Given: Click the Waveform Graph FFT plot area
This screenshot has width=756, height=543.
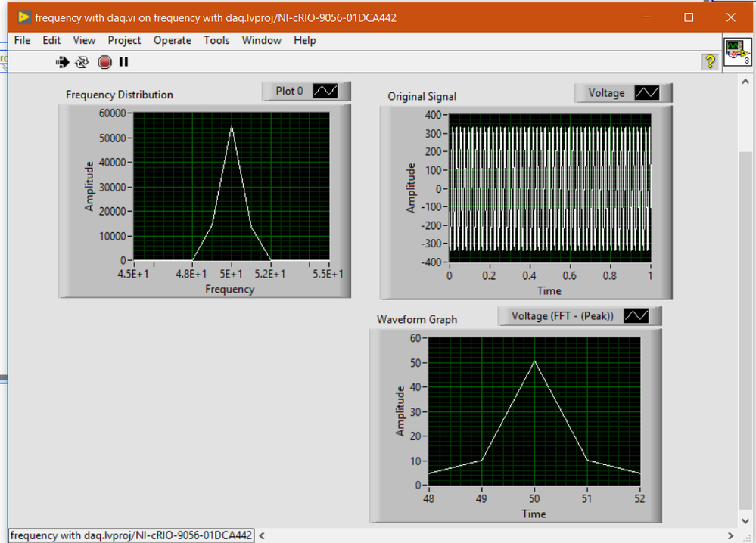Looking at the screenshot, I should click(534, 411).
